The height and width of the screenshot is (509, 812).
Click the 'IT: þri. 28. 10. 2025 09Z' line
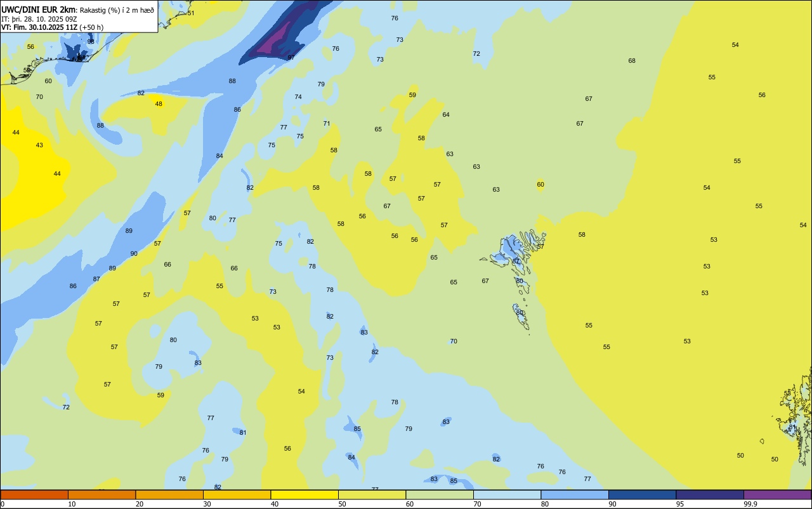pyautogui.click(x=39, y=19)
